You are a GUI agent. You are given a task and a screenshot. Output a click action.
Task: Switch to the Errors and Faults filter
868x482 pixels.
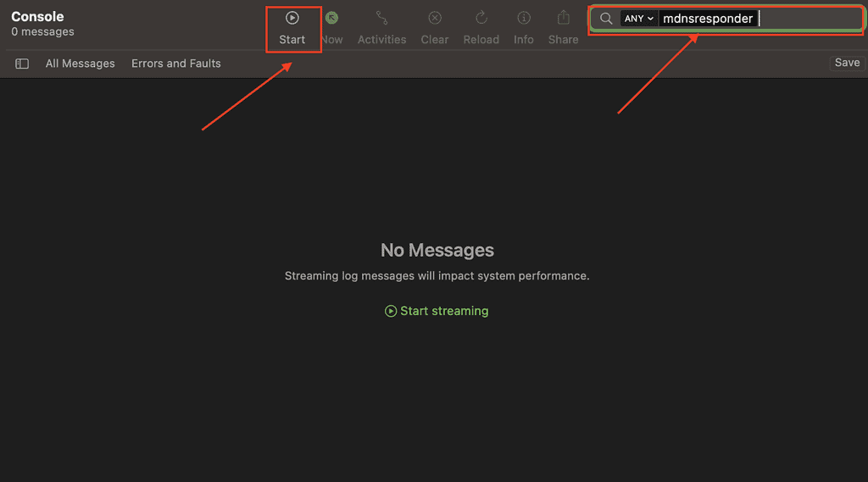coord(176,64)
